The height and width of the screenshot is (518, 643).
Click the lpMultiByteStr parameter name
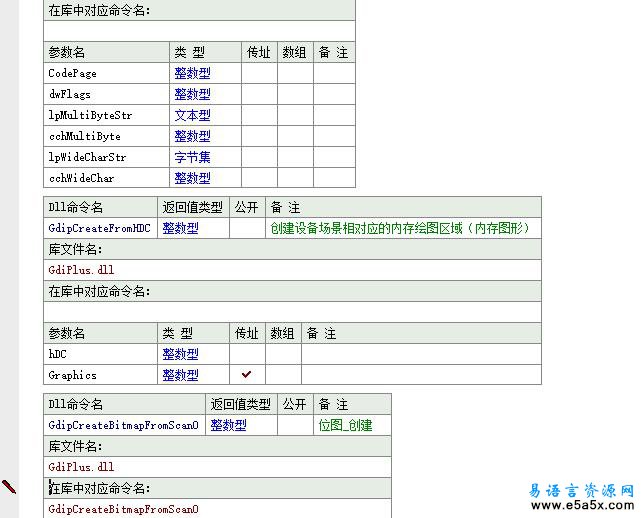point(90,115)
